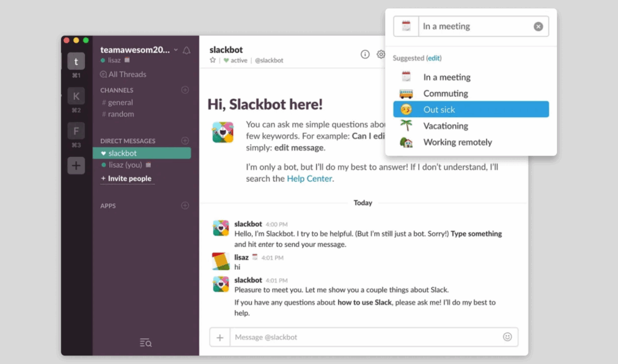Open status emoji picker button
This screenshot has width=618, height=364.
(406, 27)
